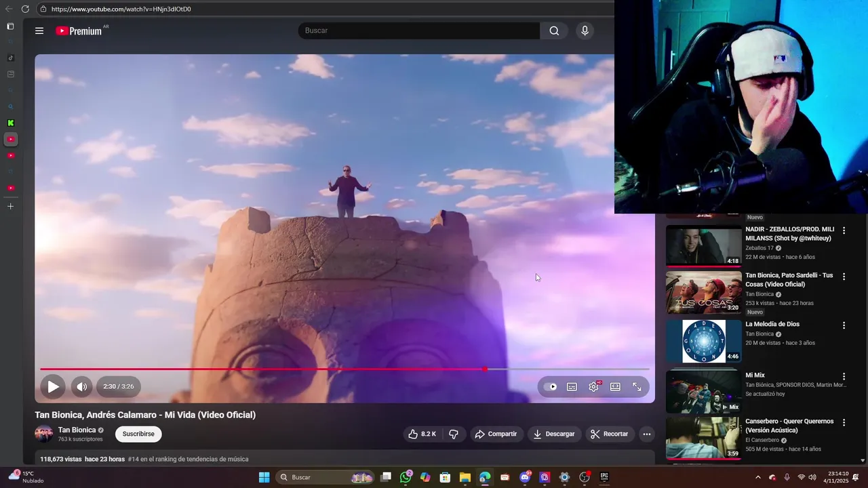Mute the video volume speaker icon
Image resolution: width=868 pixels, height=488 pixels.
[x=81, y=387]
